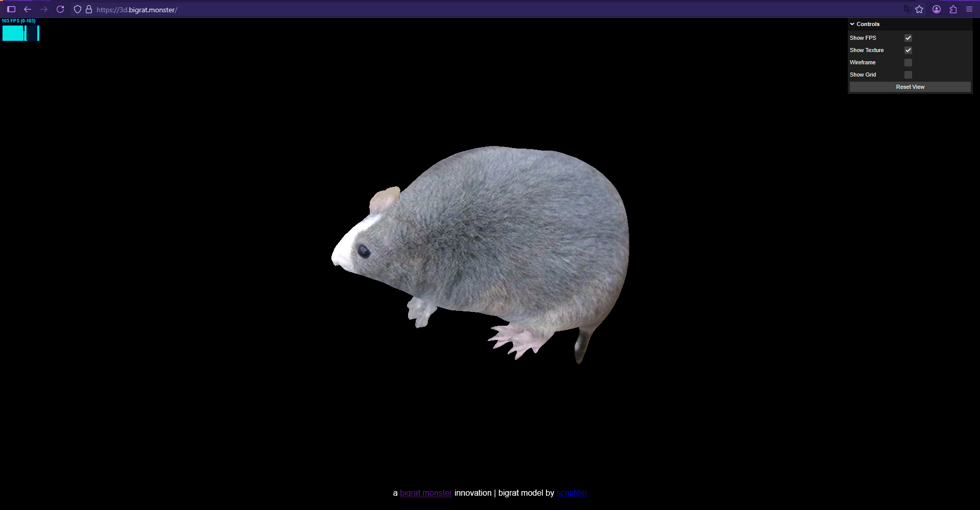The width and height of the screenshot is (980, 510).
Task: Visit the scriptifer link
Action: [x=571, y=493]
